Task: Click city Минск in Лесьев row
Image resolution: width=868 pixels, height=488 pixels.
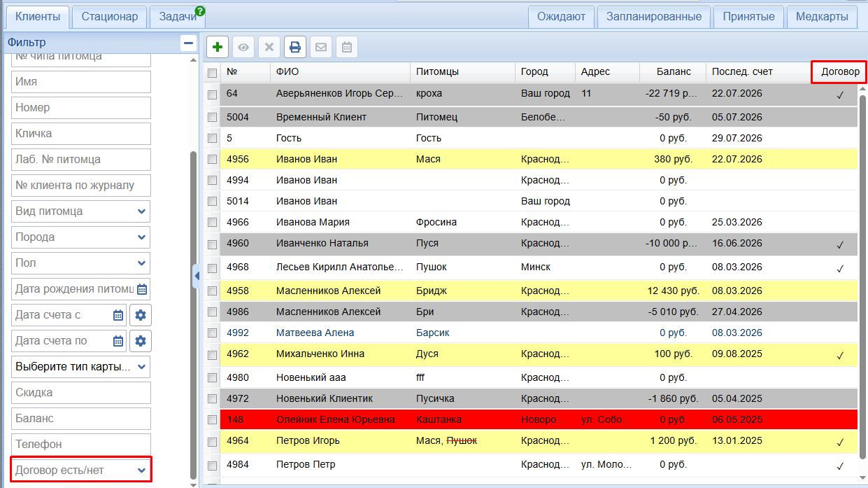Action: (536, 267)
